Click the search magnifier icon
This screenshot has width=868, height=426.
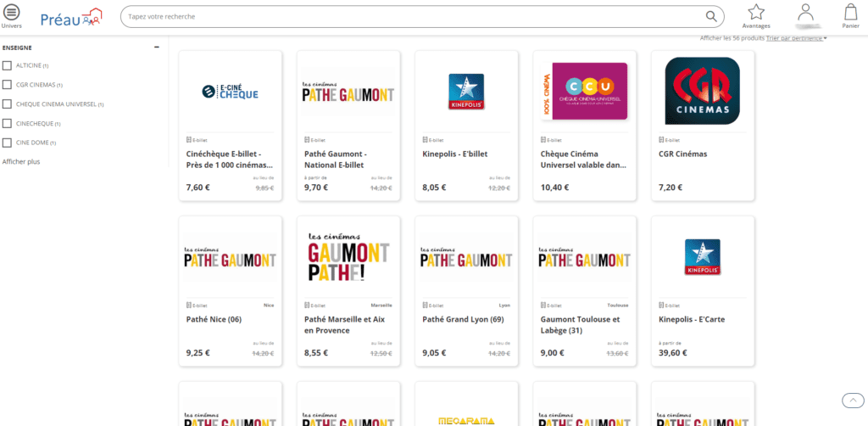click(710, 16)
